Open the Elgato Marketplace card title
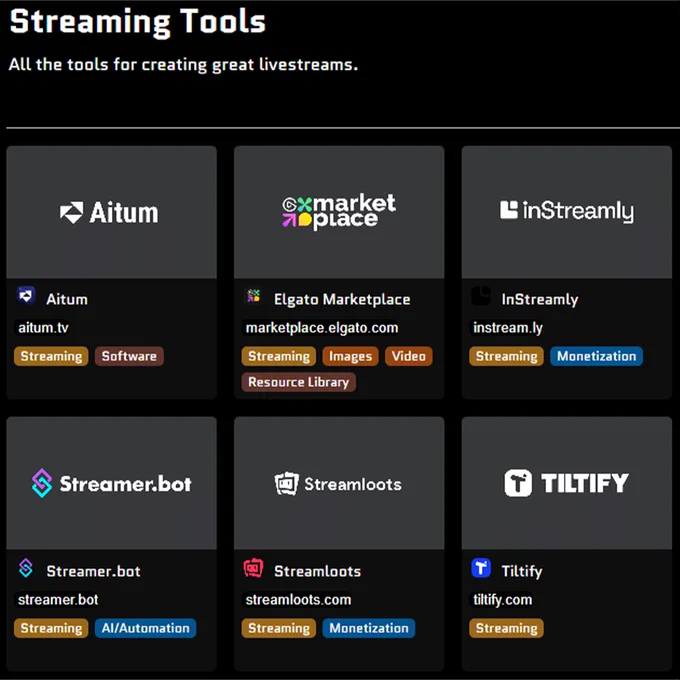 (x=342, y=299)
